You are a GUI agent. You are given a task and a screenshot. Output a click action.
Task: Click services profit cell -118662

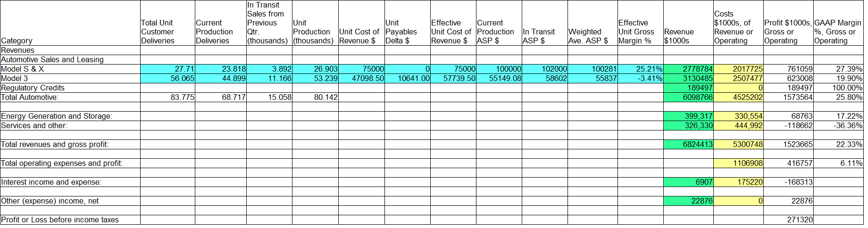pos(789,126)
